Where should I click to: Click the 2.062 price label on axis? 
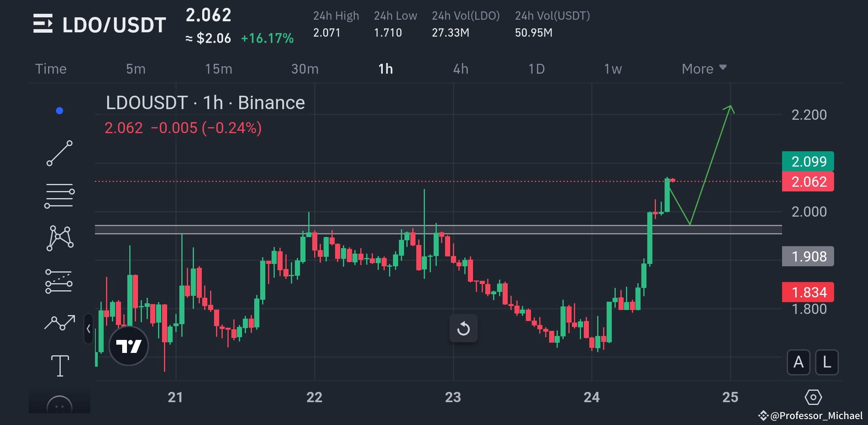click(808, 182)
